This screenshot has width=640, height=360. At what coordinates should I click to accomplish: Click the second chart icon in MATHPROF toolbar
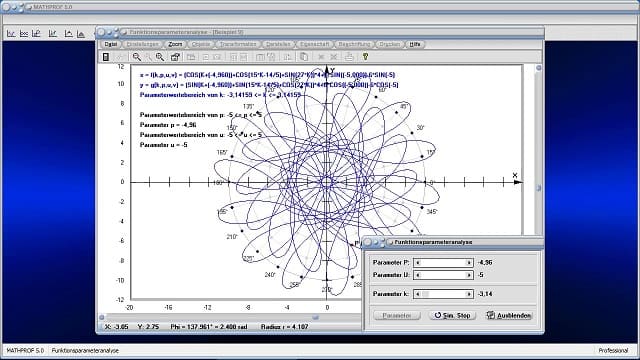24,33
